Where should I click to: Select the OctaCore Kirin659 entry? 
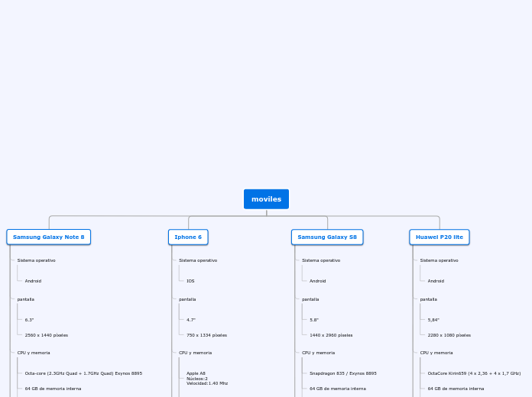pyautogui.click(x=474, y=373)
